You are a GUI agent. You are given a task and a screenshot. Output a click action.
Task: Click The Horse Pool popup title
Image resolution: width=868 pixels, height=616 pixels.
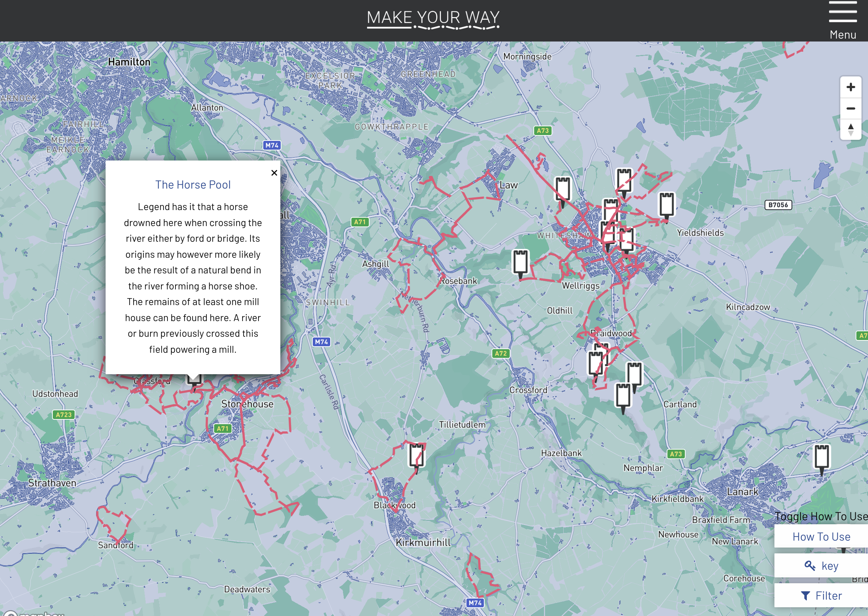(x=193, y=185)
